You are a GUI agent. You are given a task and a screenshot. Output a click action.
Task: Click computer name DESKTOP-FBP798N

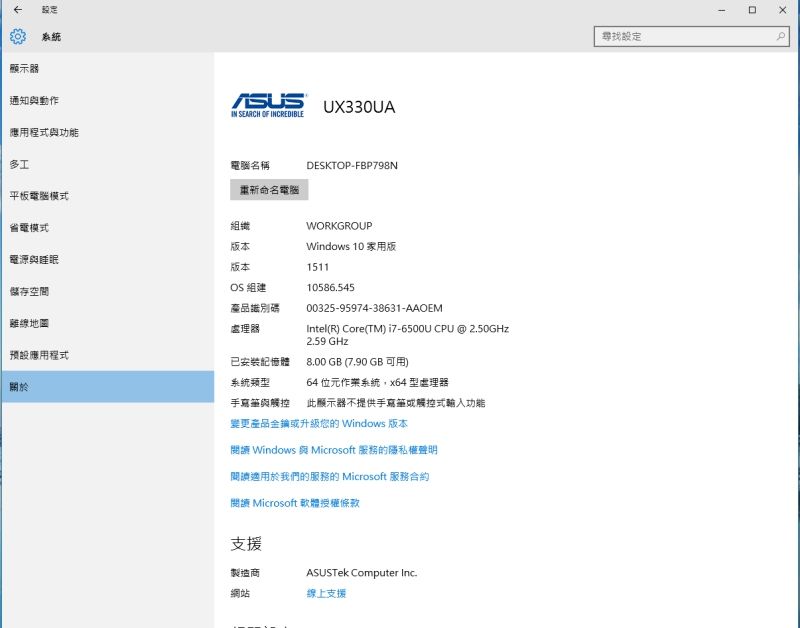(x=352, y=165)
